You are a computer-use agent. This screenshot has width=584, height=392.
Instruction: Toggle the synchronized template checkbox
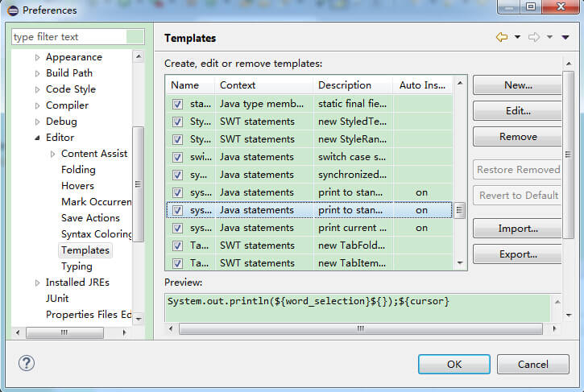tap(177, 175)
